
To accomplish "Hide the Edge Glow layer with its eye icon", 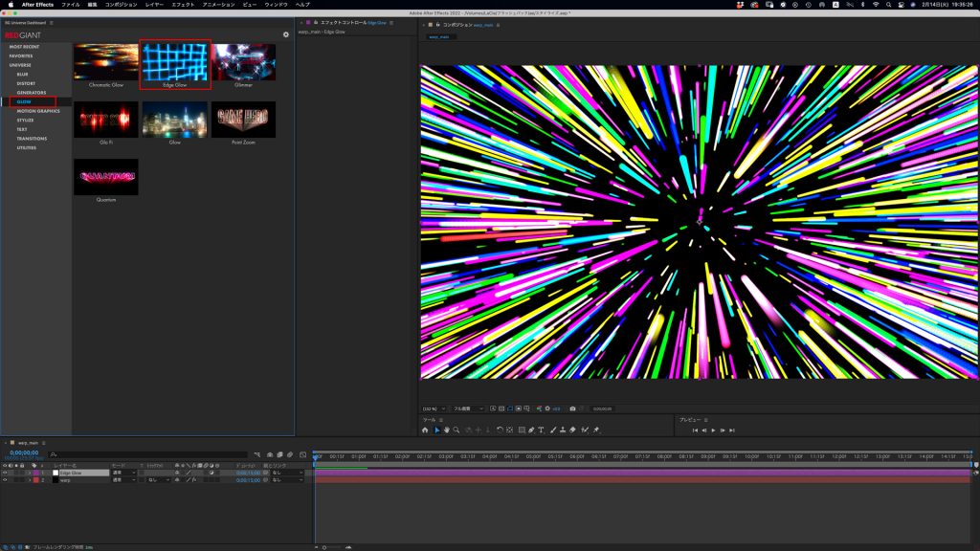I will click(x=5, y=473).
